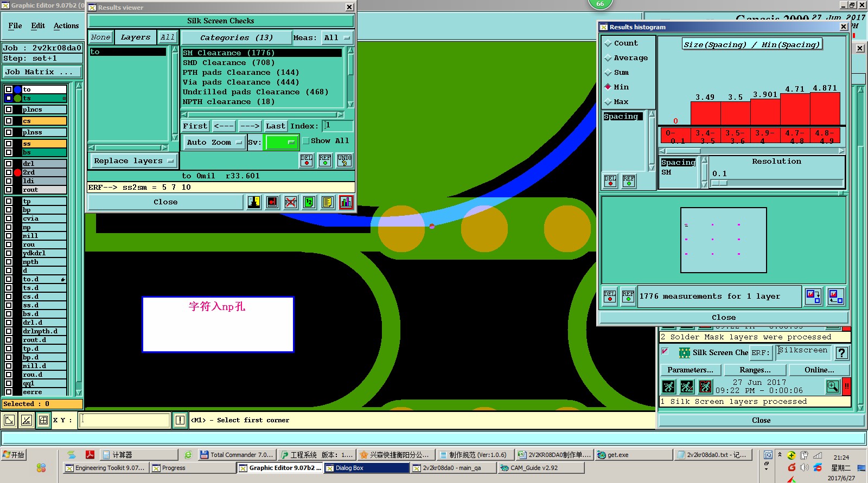Go to previous result with <--- button

(x=224, y=126)
